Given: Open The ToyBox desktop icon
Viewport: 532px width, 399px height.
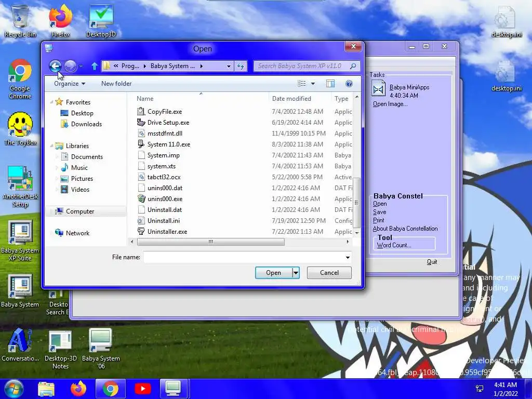Looking at the screenshot, I should [20, 129].
